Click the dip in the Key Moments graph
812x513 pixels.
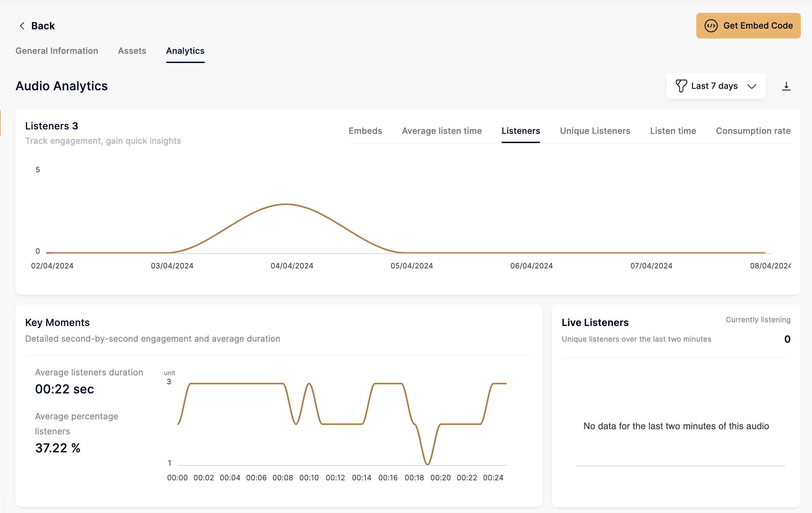(427, 464)
